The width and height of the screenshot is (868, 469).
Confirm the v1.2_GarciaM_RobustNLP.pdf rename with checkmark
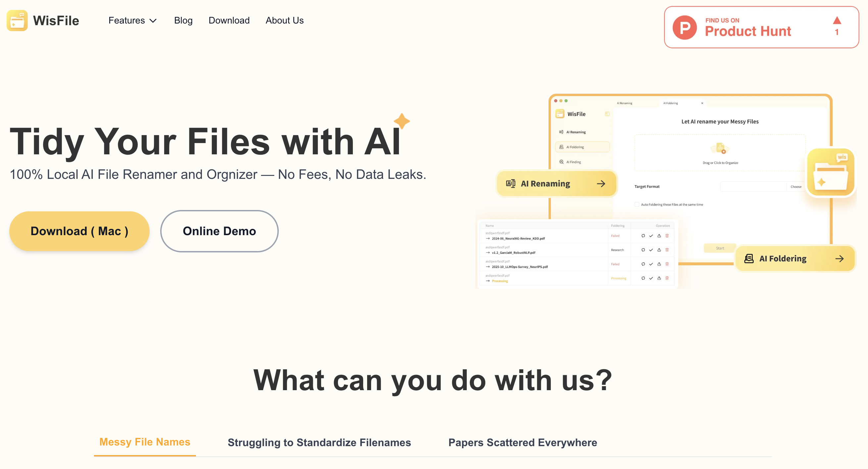(x=651, y=250)
